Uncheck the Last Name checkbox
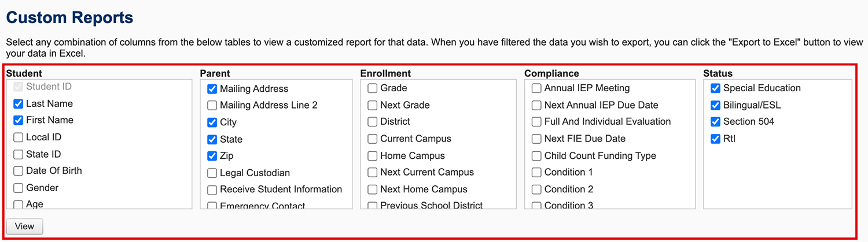The width and height of the screenshot is (868, 242). [x=19, y=104]
